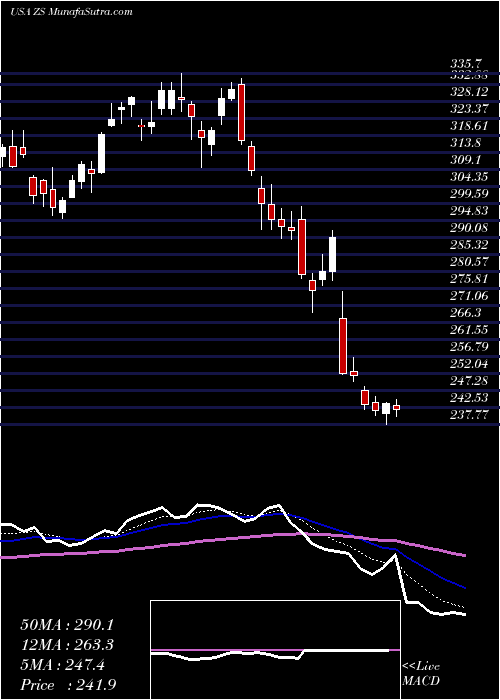500x700 pixels.
Task: Select the 318.61 price level label
Action: (471, 126)
